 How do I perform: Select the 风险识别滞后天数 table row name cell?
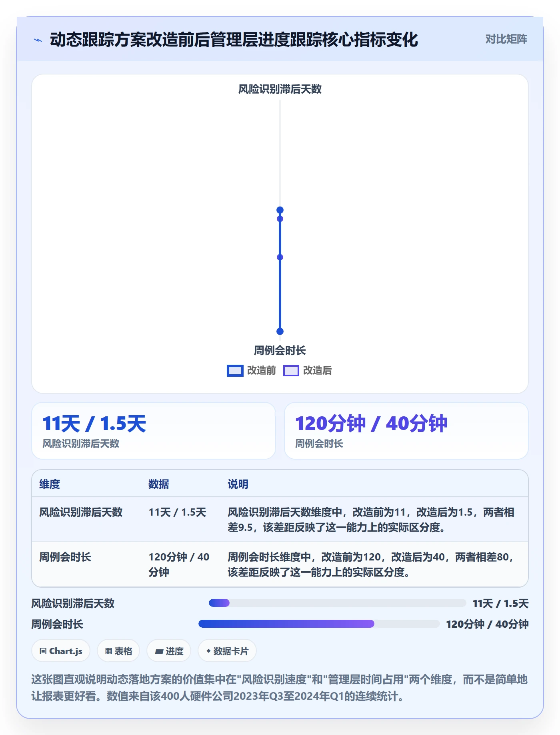81,512
